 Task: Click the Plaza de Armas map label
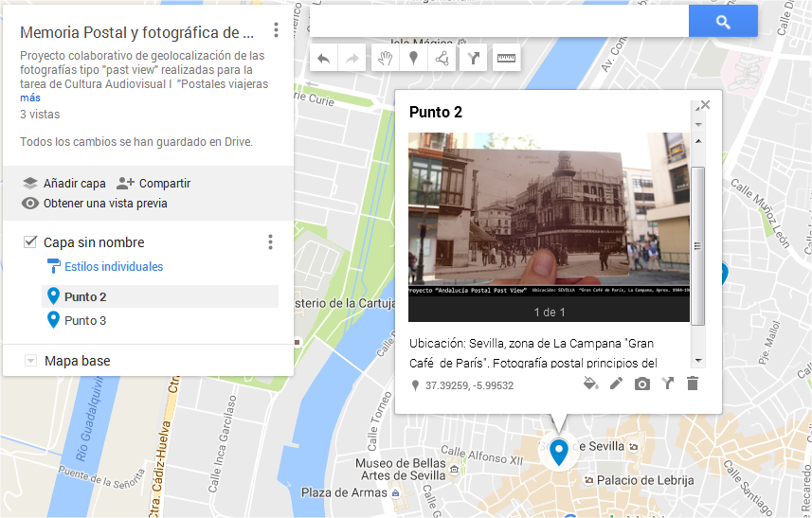point(344,492)
